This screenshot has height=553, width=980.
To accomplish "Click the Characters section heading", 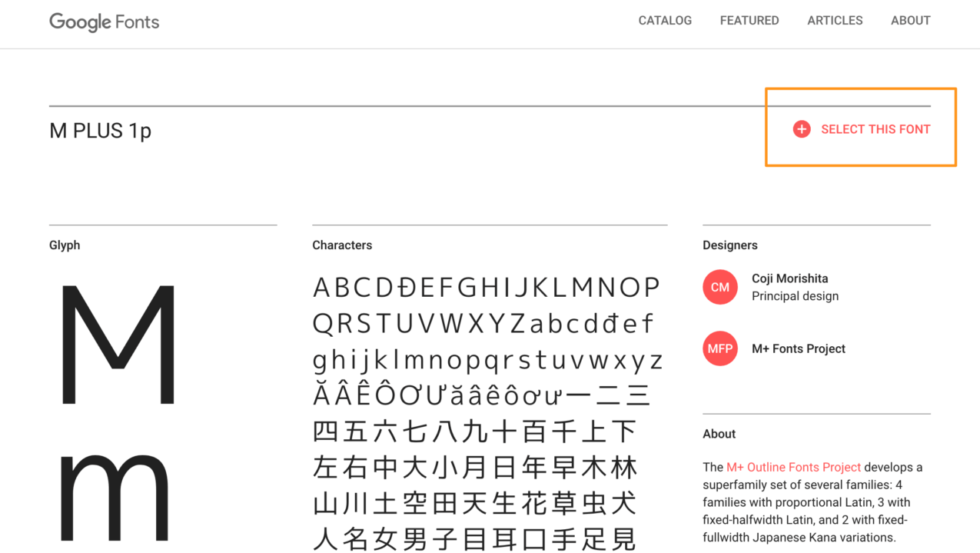I will [x=342, y=245].
